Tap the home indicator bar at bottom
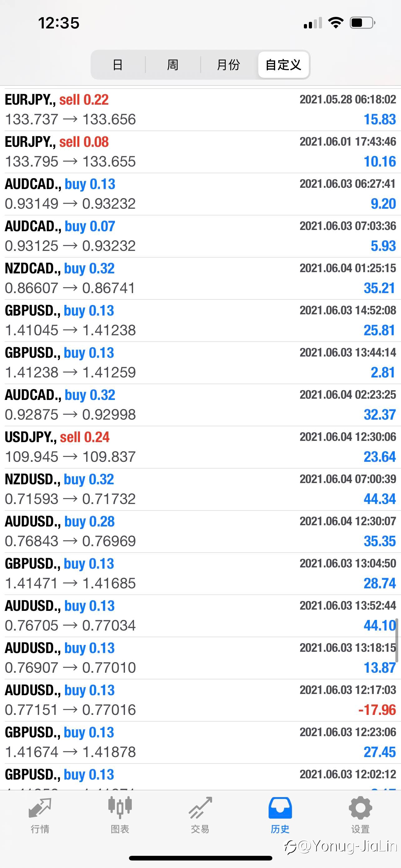401x868 pixels. [200, 858]
